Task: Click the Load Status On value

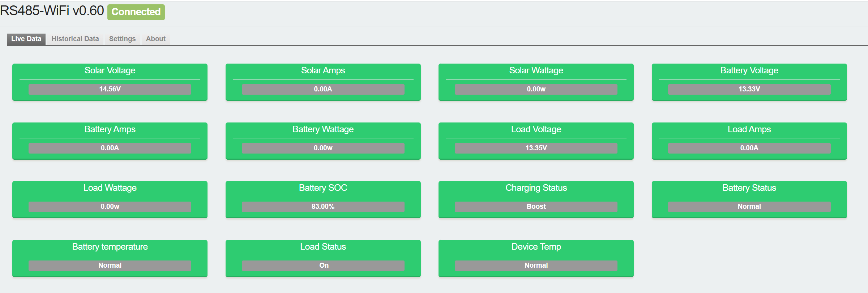Action: point(323,266)
